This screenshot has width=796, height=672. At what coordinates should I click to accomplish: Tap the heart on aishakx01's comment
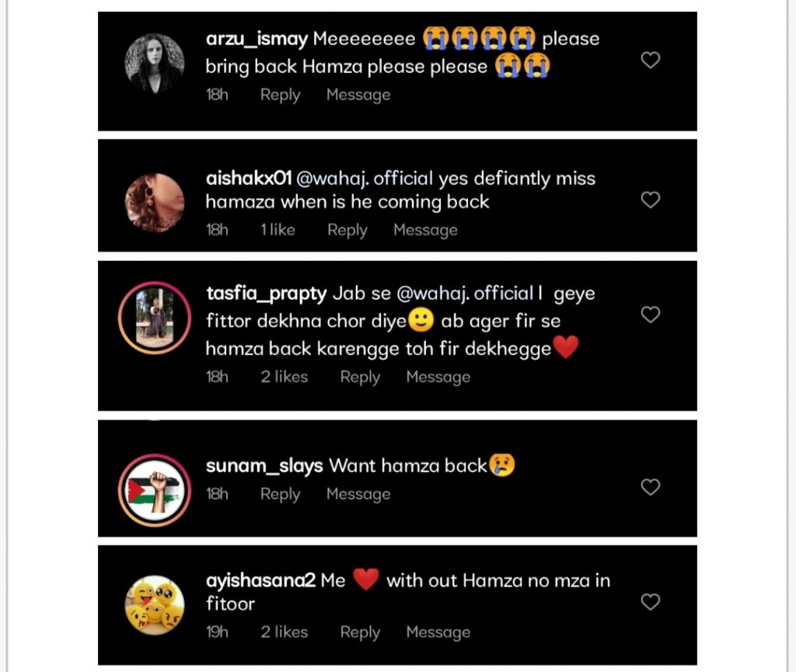coord(651,200)
